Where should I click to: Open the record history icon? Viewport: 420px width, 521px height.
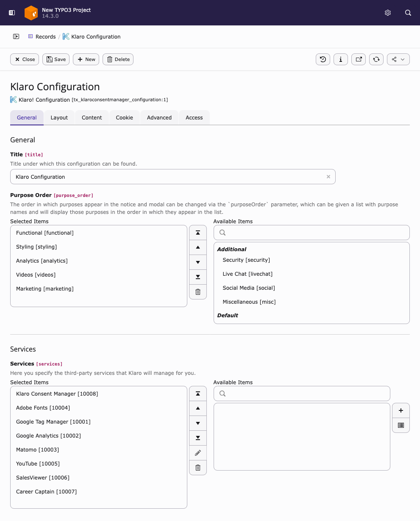click(323, 59)
